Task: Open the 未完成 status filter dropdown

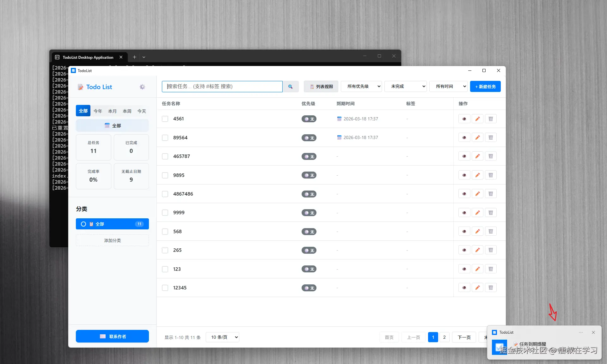Action: pyautogui.click(x=406, y=87)
